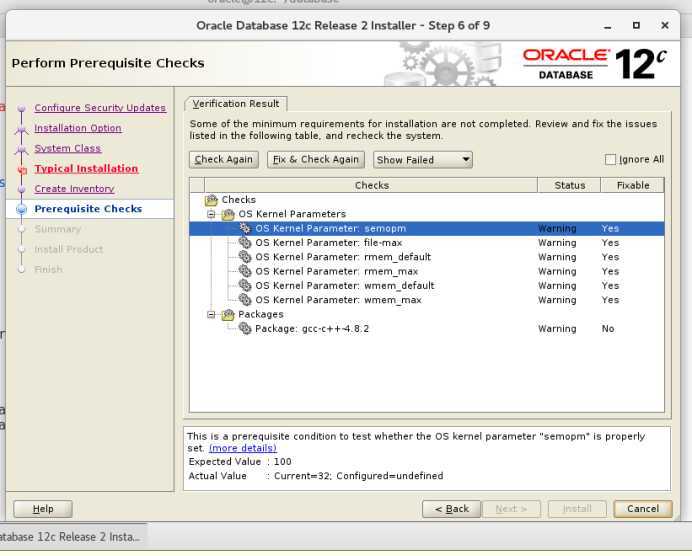
Task: Click the gear icon beside rmem_default parameter
Action: (x=245, y=256)
